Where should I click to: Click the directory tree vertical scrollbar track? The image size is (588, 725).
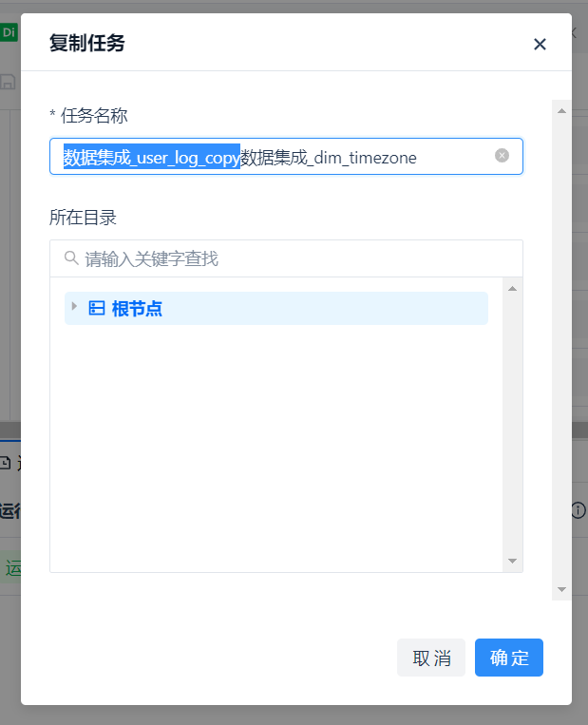point(512,428)
